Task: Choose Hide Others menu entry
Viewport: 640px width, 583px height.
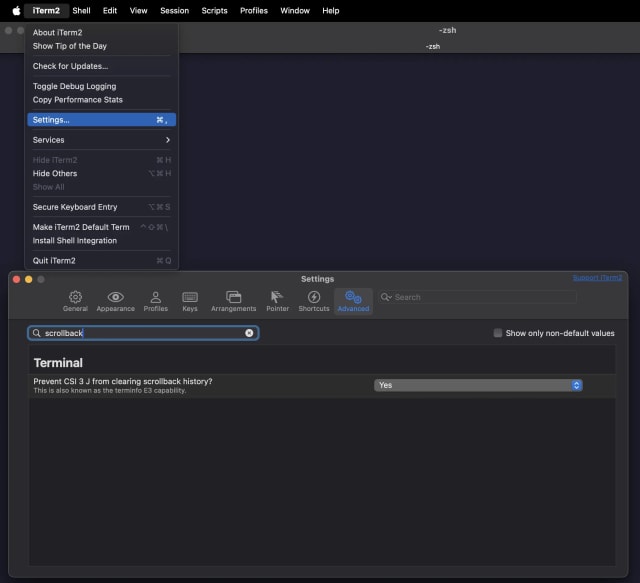Action: click(102, 174)
